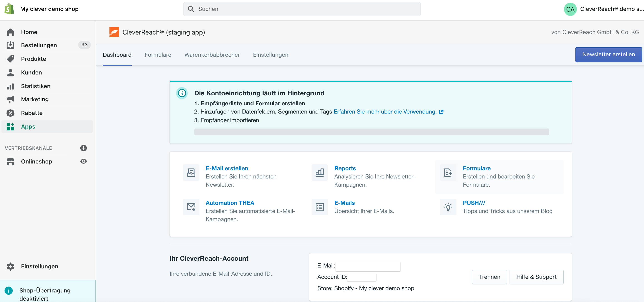Open Home in the sidebar

(47, 32)
